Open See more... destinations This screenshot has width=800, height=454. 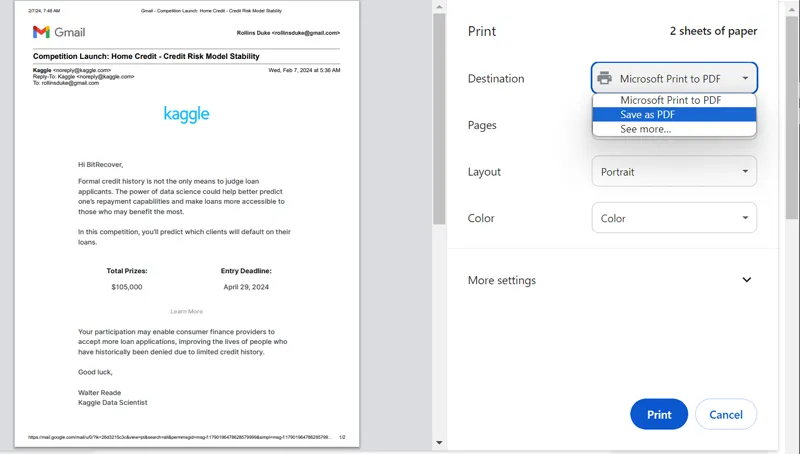coord(674,129)
